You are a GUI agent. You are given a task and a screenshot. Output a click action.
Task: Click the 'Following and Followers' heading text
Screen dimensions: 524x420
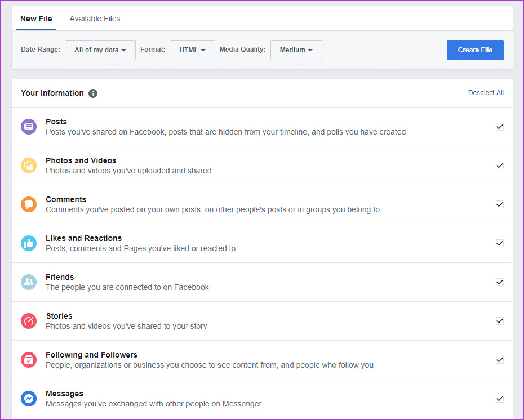(x=92, y=355)
